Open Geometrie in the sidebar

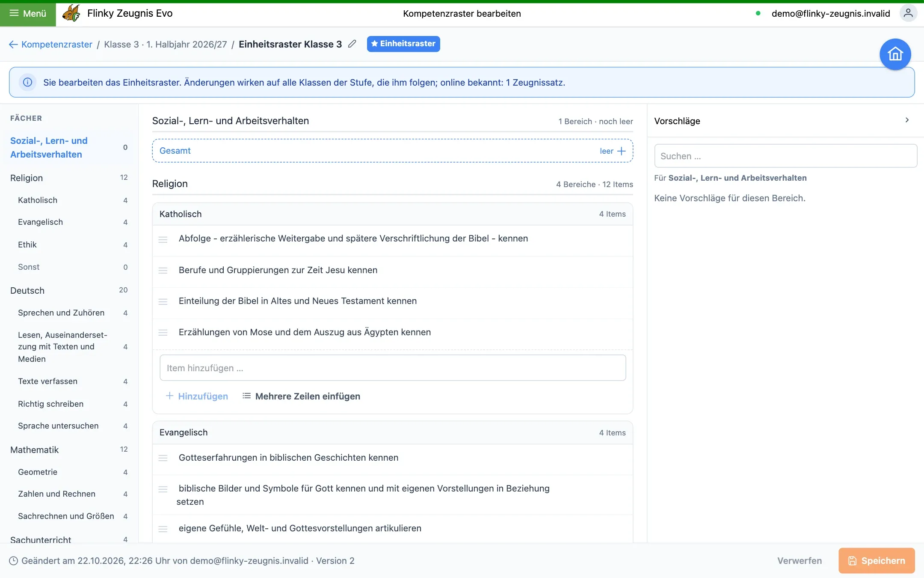(68, 472)
